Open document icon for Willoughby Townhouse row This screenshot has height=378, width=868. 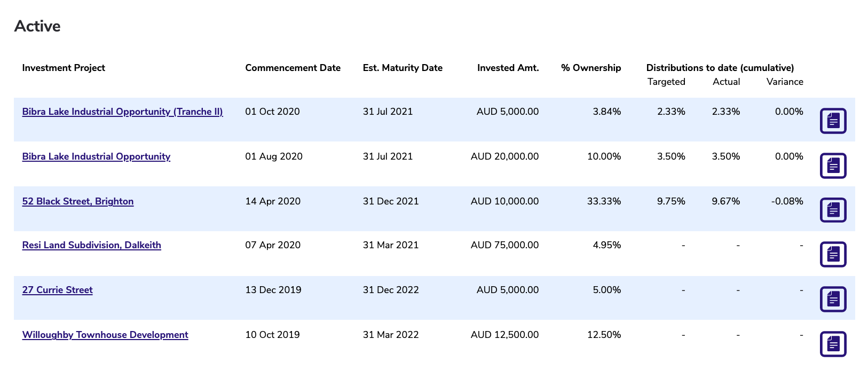(x=833, y=344)
